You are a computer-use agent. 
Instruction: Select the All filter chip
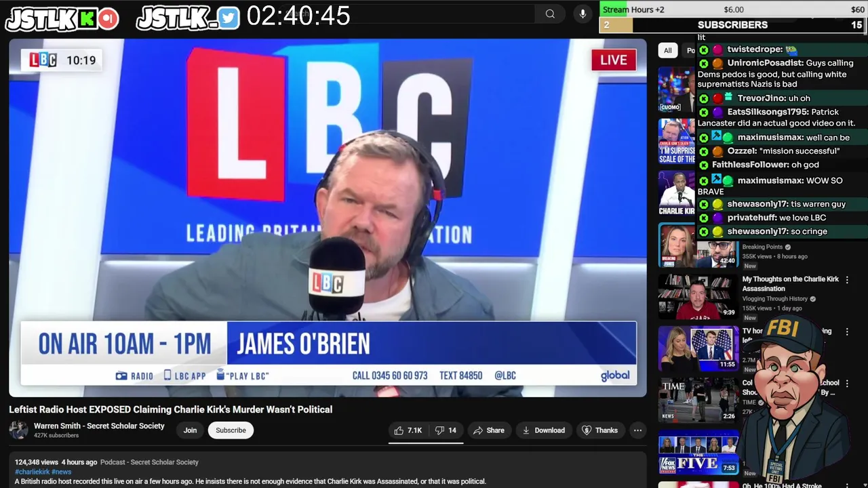pos(668,50)
